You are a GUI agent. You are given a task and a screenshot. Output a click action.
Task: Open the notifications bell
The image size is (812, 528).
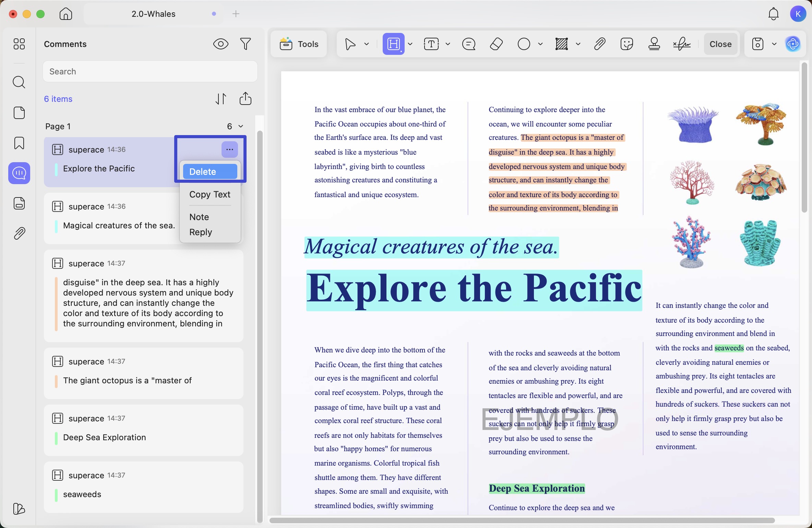774,14
